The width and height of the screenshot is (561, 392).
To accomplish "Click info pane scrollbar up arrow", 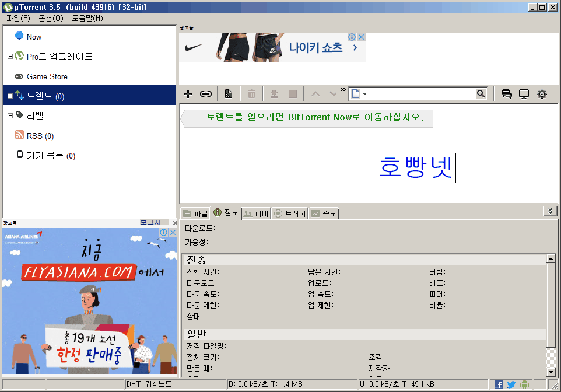I will (551, 258).
